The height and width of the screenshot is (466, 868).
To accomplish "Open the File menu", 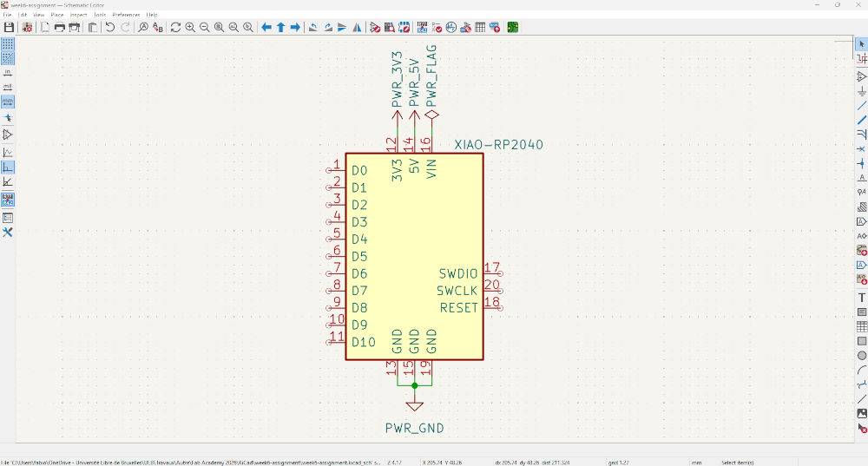I will [x=7, y=15].
